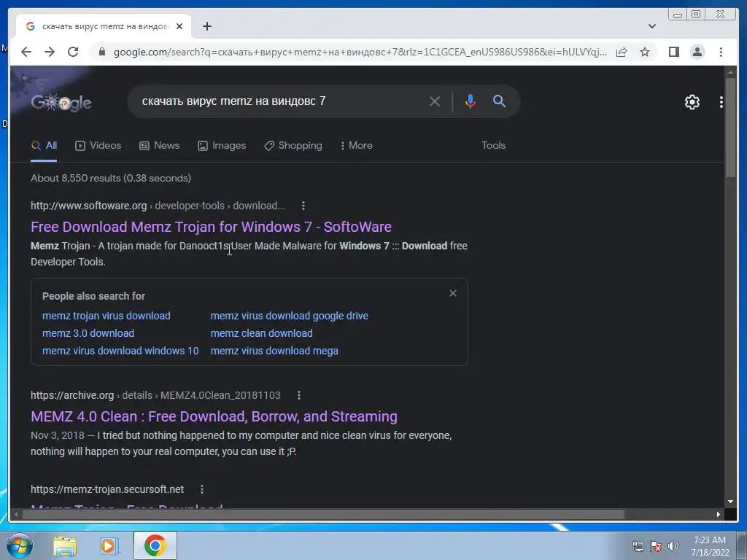The width and height of the screenshot is (747, 560).
Task: Dismiss the People also search for box
Action: click(x=453, y=293)
